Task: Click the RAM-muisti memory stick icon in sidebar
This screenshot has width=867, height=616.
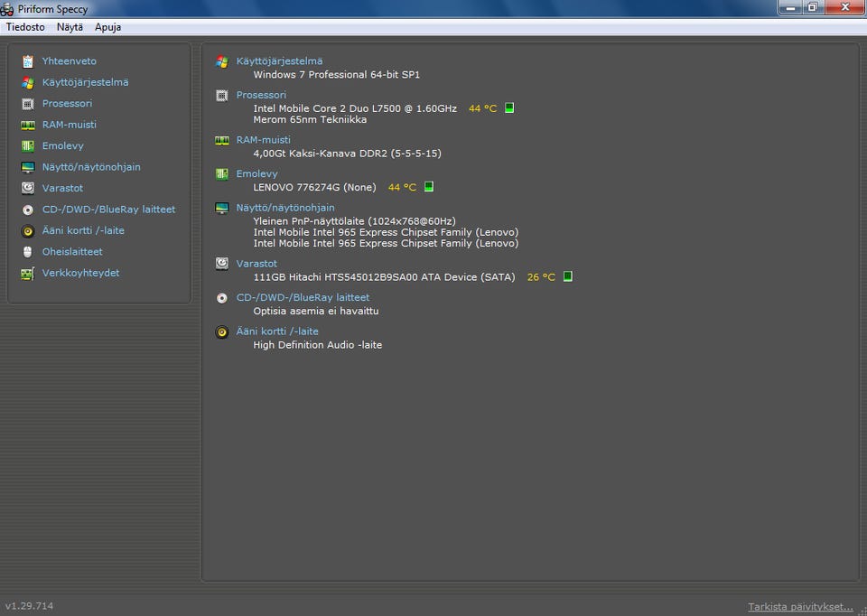Action: [28, 125]
